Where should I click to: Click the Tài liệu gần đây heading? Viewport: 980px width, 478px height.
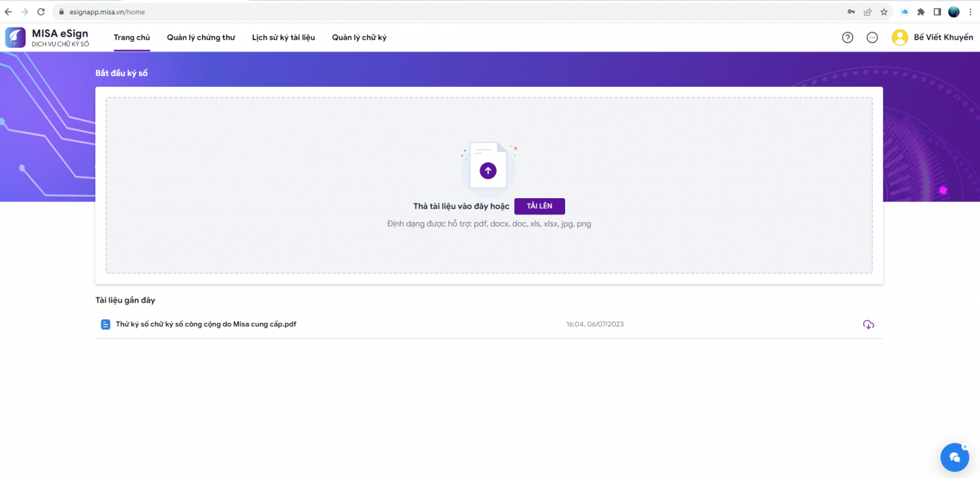click(125, 300)
